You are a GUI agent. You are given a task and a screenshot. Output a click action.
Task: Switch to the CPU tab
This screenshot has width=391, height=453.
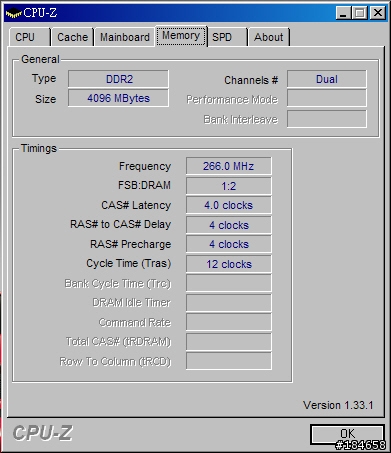(x=30, y=37)
